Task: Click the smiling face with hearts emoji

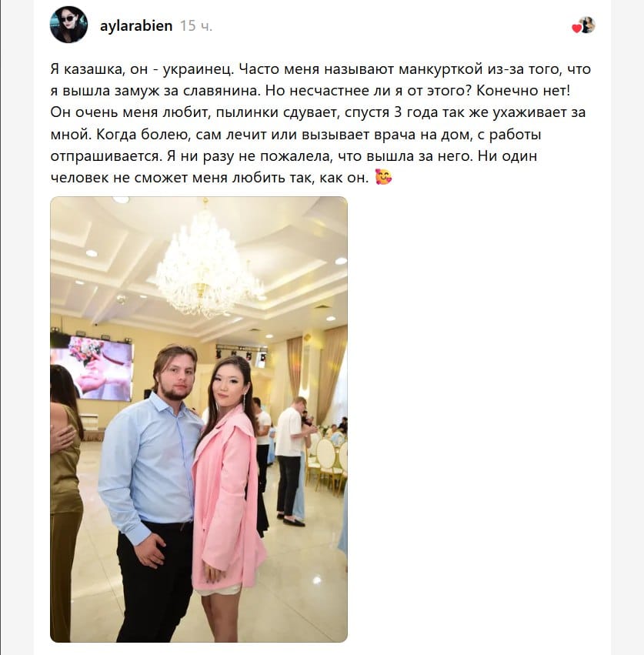Action: (383, 177)
